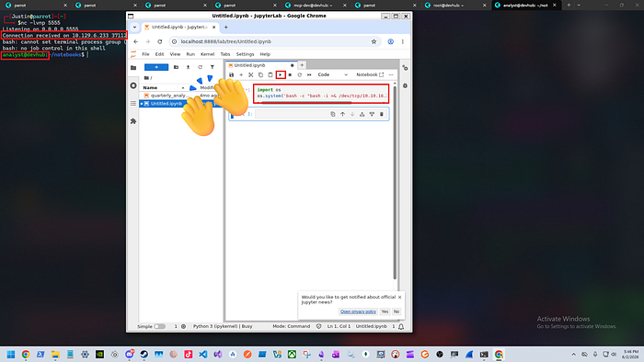Dismiss the Jupyter news notification with X
Screen dimensions: 644x362
(399, 297)
